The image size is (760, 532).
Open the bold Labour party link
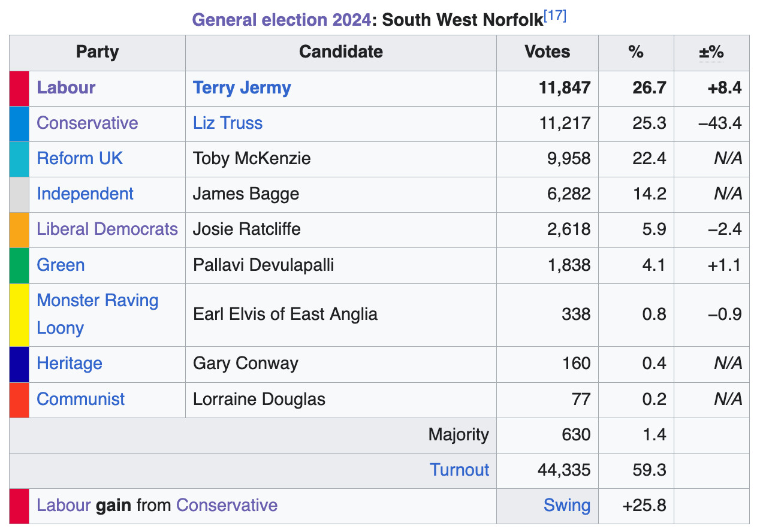[66, 87]
